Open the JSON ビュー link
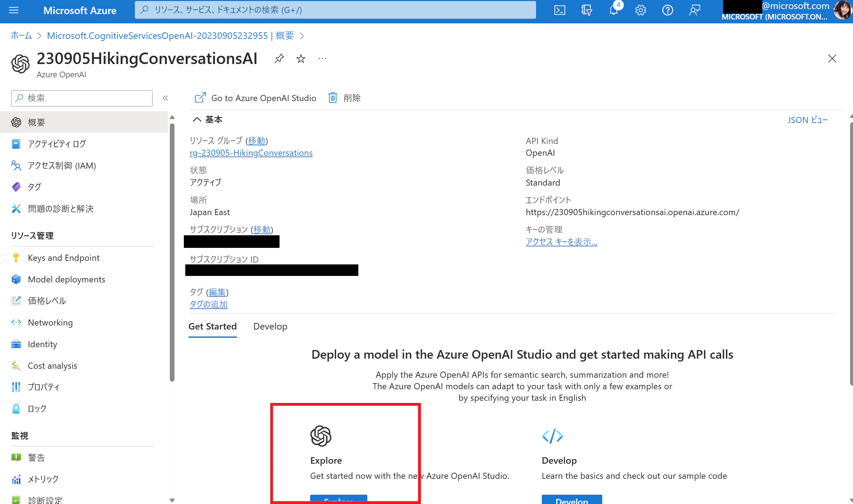 [x=807, y=120]
